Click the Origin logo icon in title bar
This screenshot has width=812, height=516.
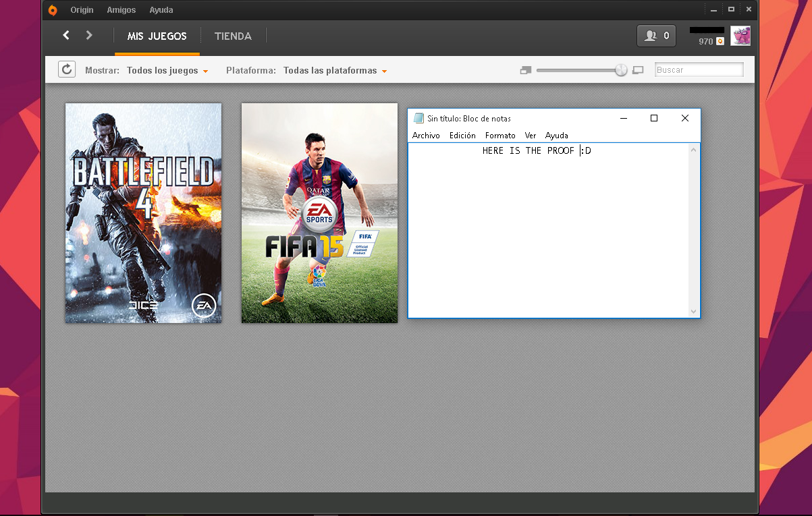coord(53,10)
